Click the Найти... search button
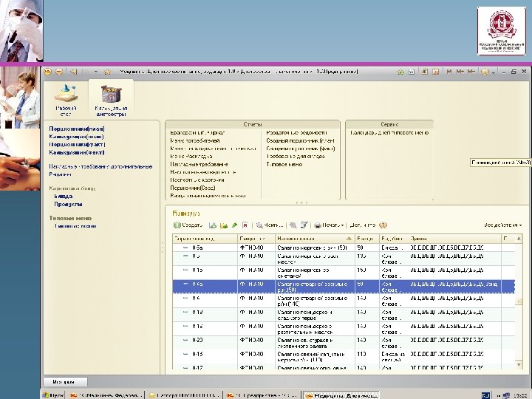532x399 pixels. tap(270, 225)
